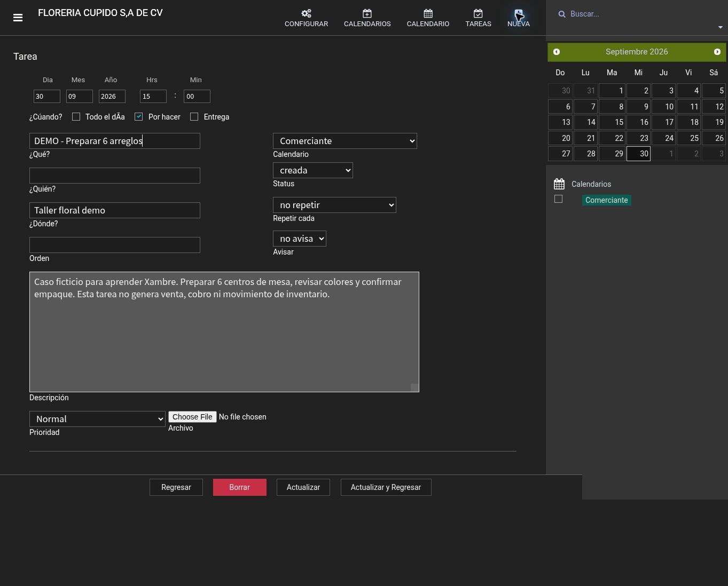
Task: Click the search magnifier icon
Action: [562, 14]
